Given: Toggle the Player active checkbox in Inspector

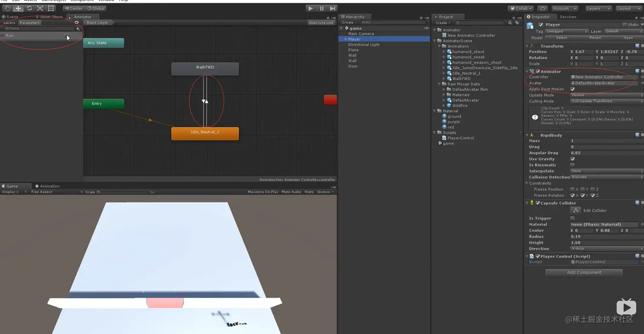Looking at the screenshot, I should 541,25.
